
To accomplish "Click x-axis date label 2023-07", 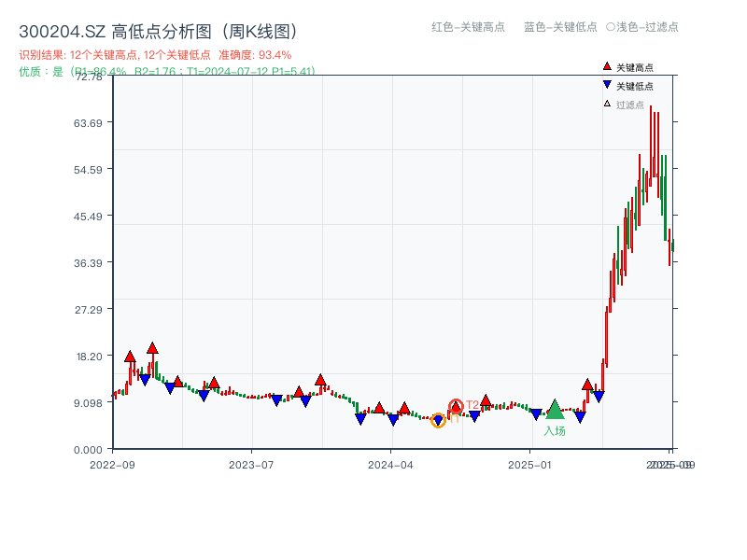I will pos(251,465).
